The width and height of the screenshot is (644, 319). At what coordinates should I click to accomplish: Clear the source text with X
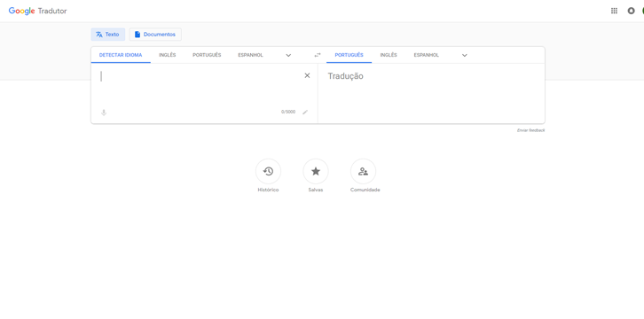coord(307,75)
